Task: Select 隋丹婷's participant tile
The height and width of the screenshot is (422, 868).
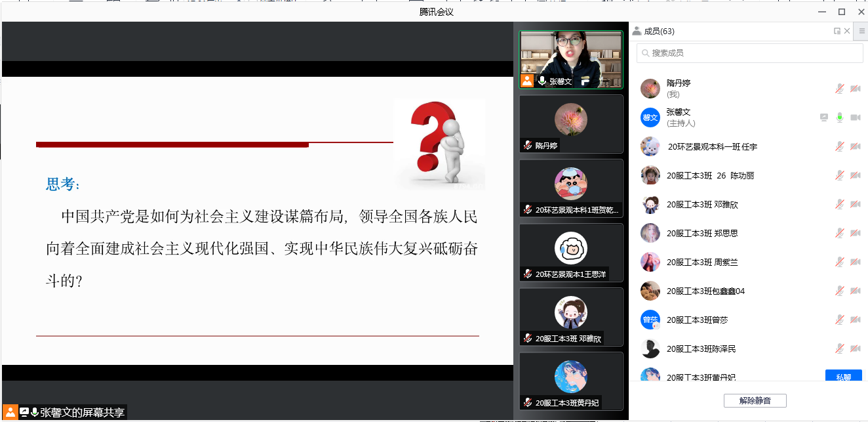Action: [x=570, y=123]
